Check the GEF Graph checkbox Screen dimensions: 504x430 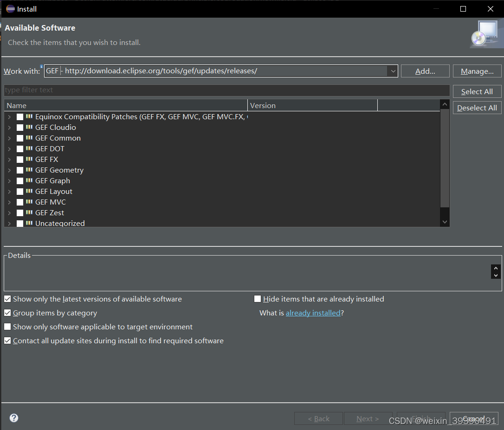point(20,181)
